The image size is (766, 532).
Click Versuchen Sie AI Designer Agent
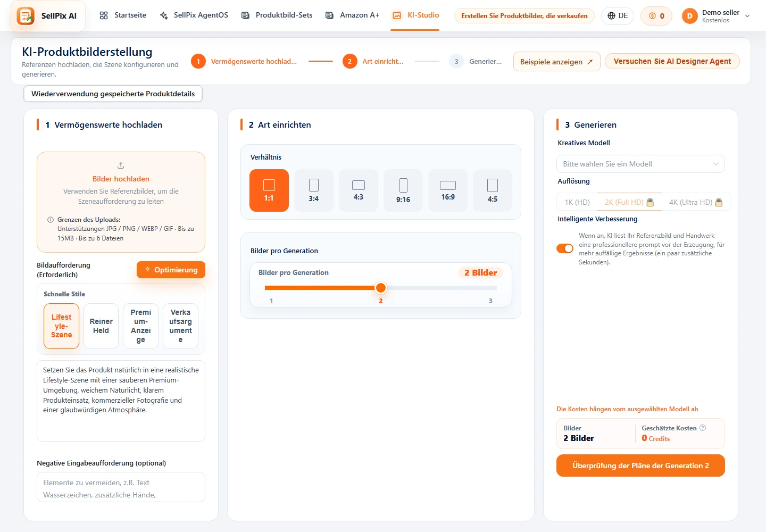672,61
